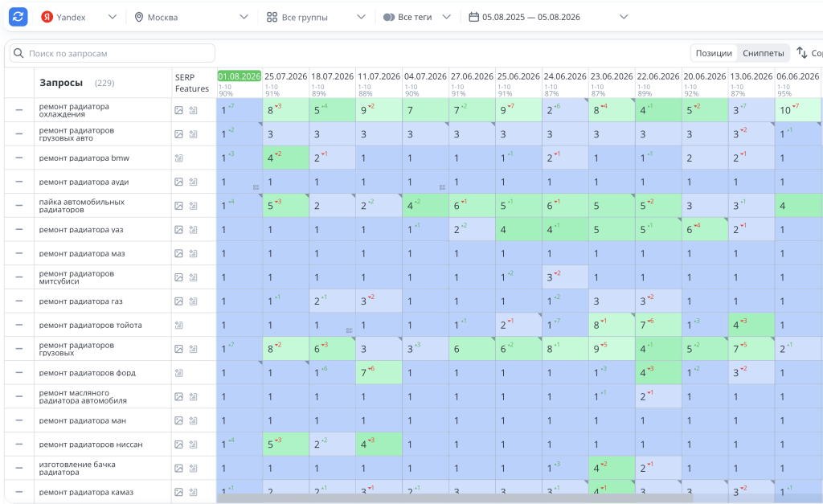
Task: Click image SERP icon for ремонт радиаторов грузовых авто
Action: pyautogui.click(x=179, y=134)
